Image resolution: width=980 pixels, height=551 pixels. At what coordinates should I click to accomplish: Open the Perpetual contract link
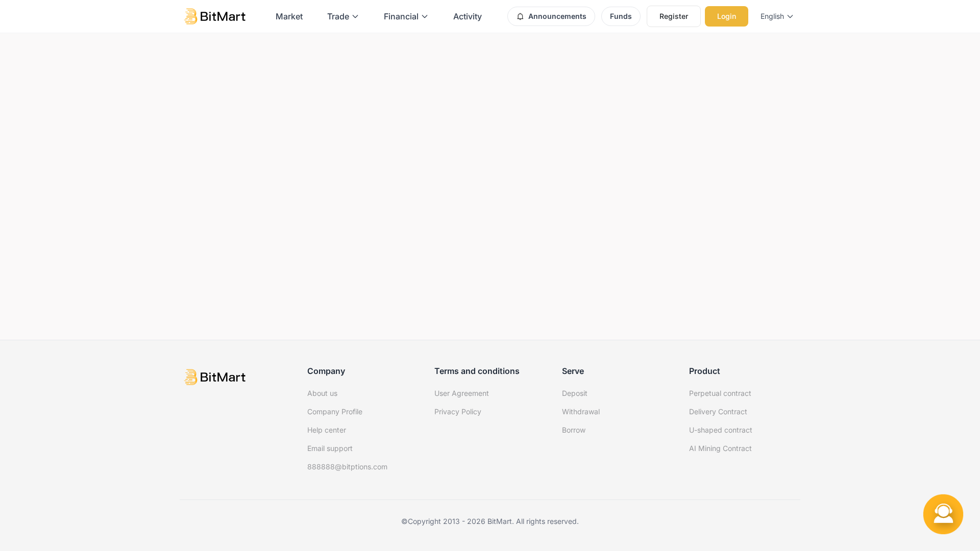click(720, 393)
